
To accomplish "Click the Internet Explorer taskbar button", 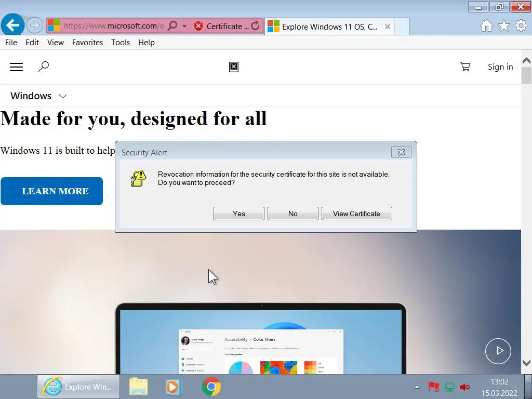I will pos(78,387).
